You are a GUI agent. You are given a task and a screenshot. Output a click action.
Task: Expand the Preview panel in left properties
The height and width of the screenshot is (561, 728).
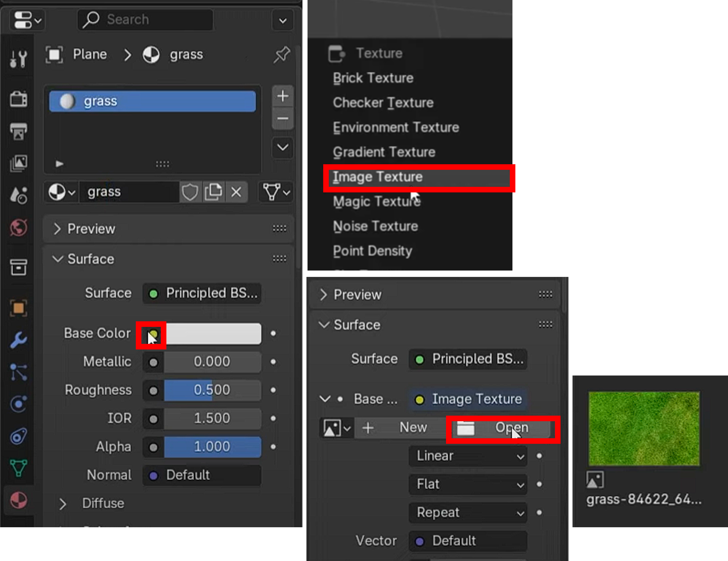tap(91, 229)
